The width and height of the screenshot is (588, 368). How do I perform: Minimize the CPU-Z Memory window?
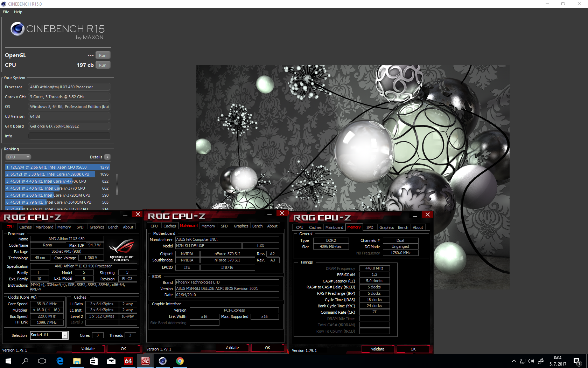(x=415, y=216)
